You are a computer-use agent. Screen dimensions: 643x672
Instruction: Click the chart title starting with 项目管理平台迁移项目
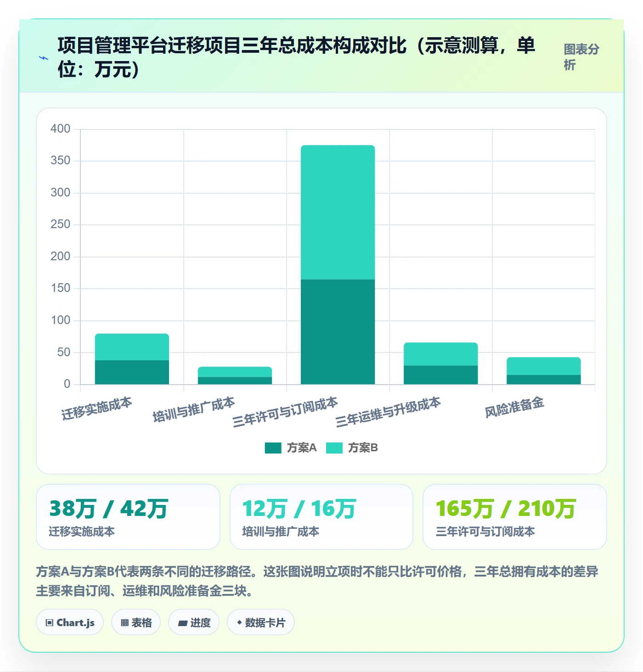point(297,57)
